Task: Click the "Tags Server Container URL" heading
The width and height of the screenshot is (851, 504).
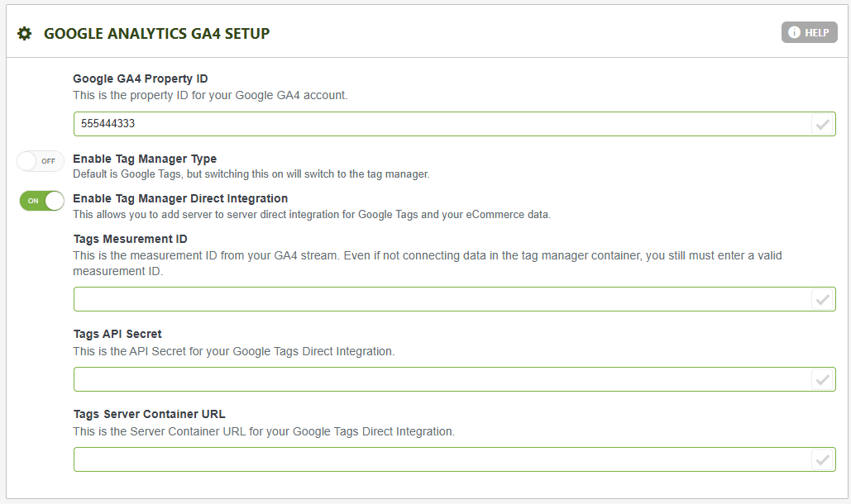Action: point(149,414)
